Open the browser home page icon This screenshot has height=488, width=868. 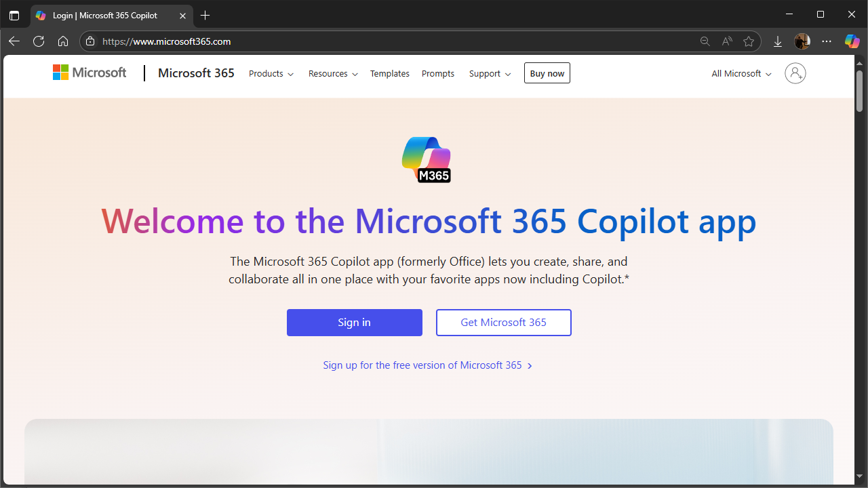click(63, 41)
